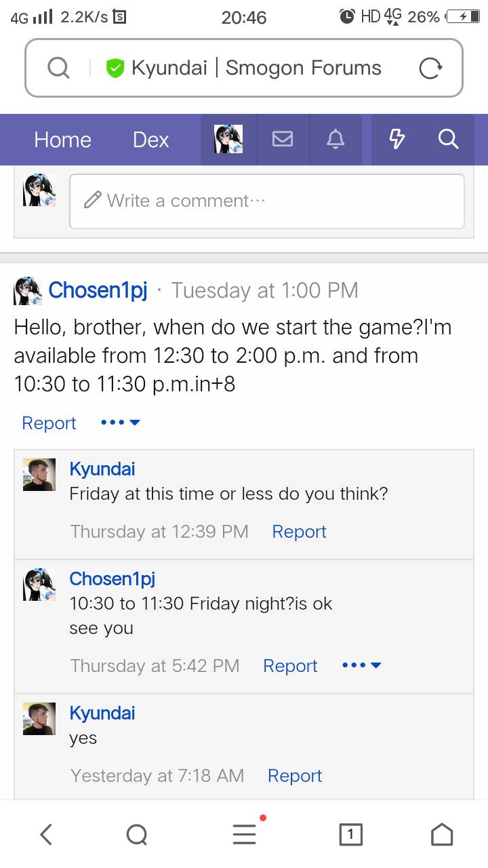Open the inbox envelope icon
Viewport: 488px width, 868px height.
[283, 140]
